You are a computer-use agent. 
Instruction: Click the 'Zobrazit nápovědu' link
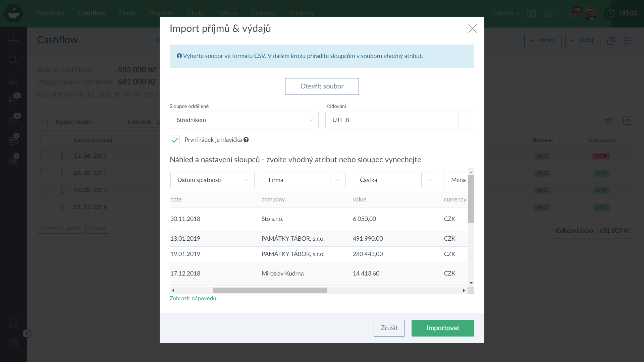pyautogui.click(x=193, y=298)
